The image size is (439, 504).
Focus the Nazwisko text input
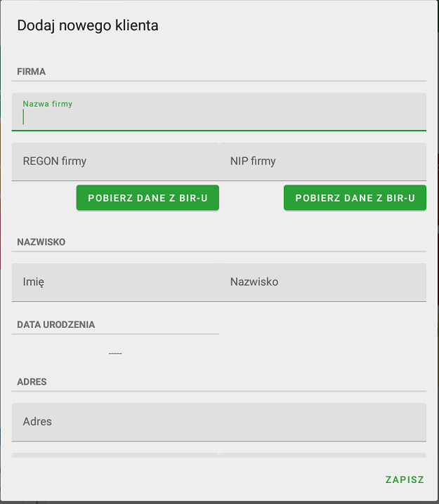[x=322, y=282]
